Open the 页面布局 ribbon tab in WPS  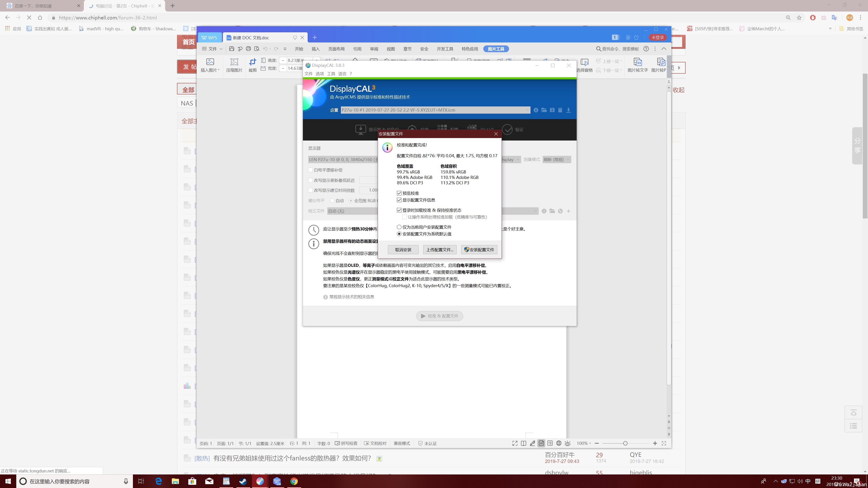point(336,49)
